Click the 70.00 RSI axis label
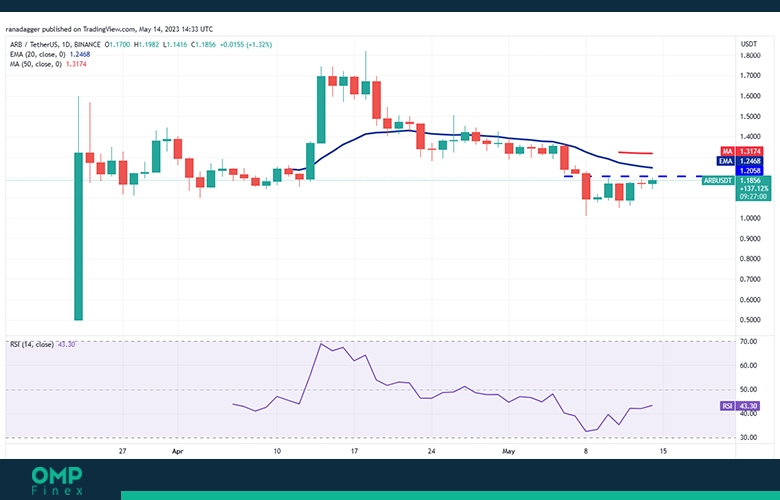The image size is (780, 500). coord(749,342)
